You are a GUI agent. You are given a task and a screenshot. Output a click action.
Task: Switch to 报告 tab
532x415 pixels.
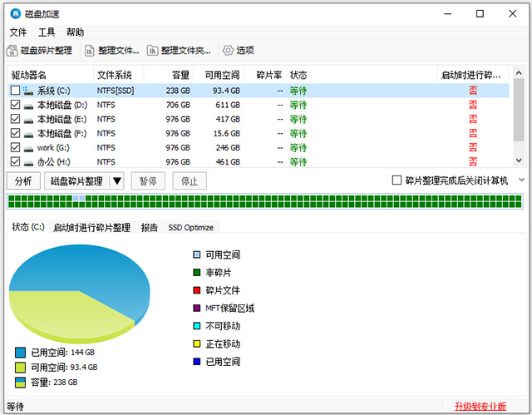(x=150, y=227)
